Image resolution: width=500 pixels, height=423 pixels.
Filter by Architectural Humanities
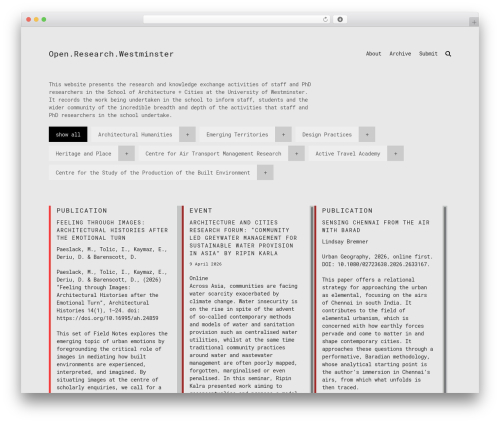coord(135,134)
